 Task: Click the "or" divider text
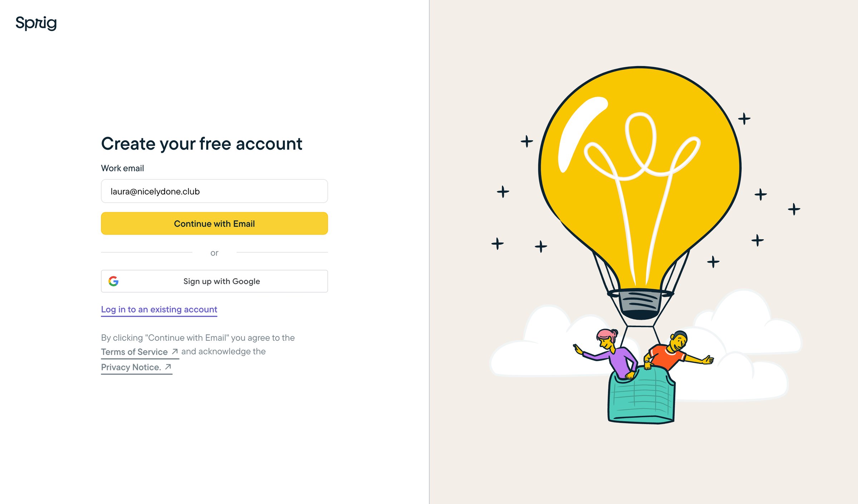(214, 253)
